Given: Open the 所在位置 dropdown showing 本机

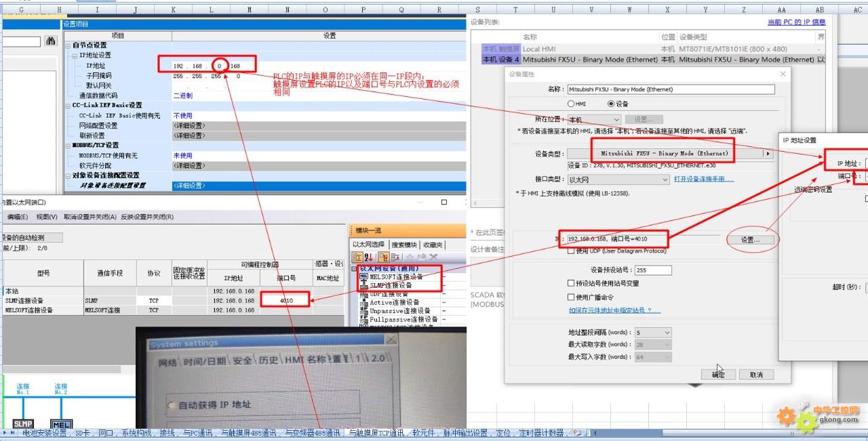Looking at the screenshot, I should 594,120.
